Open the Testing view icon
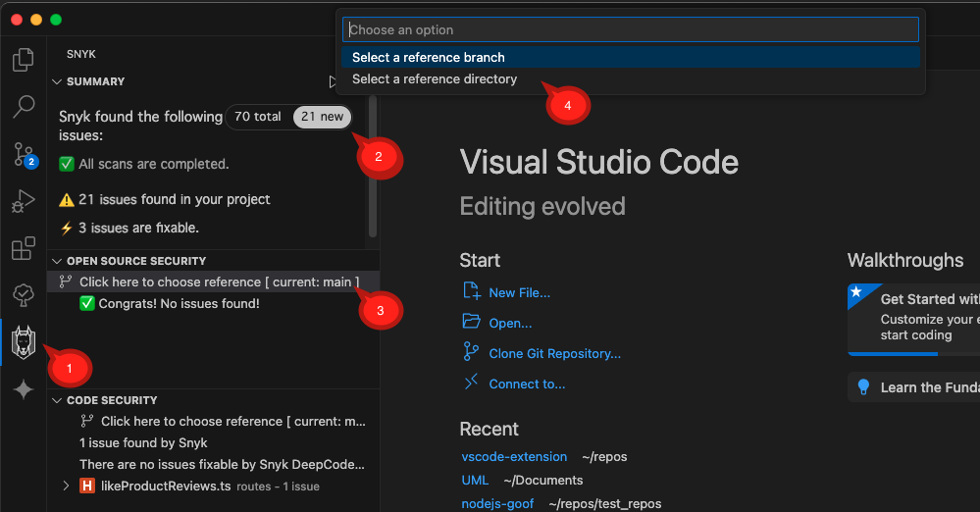This screenshot has width=980, height=512. point(23,294)
